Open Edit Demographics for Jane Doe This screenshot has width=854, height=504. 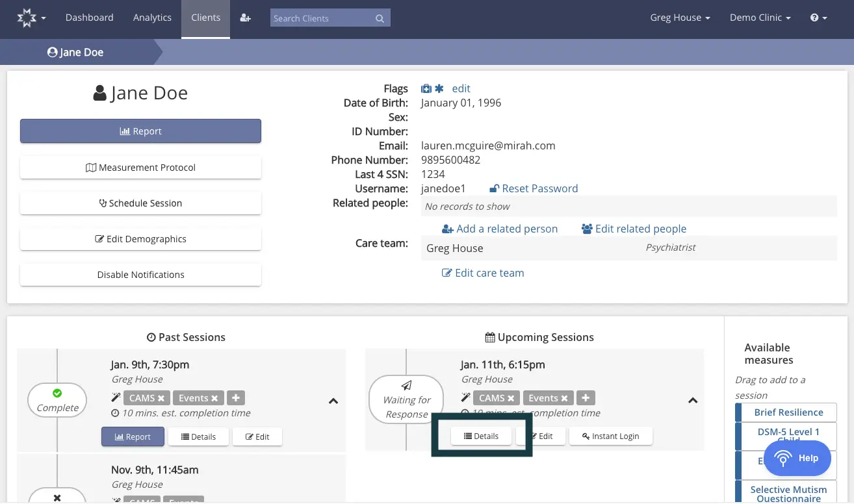click(140, 238)
